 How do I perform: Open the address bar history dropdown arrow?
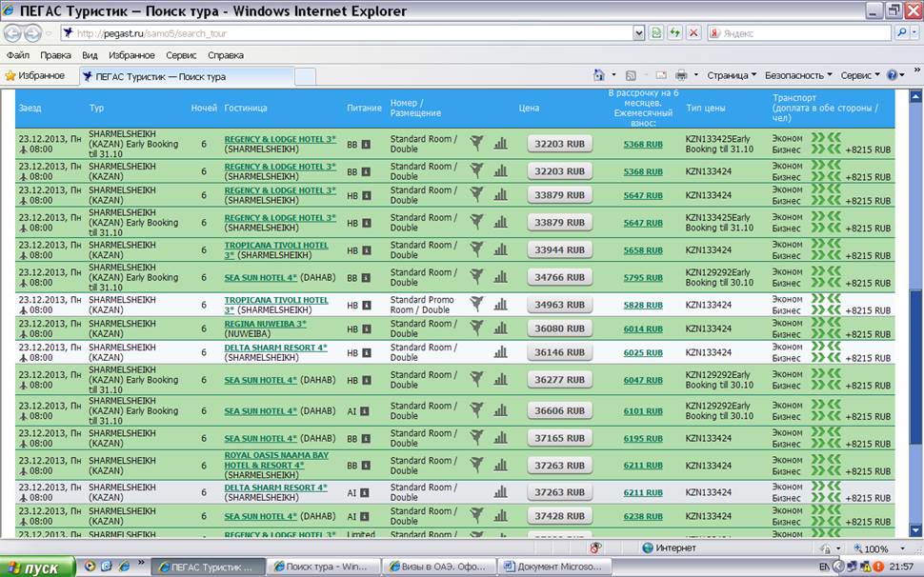click(639, 33)
